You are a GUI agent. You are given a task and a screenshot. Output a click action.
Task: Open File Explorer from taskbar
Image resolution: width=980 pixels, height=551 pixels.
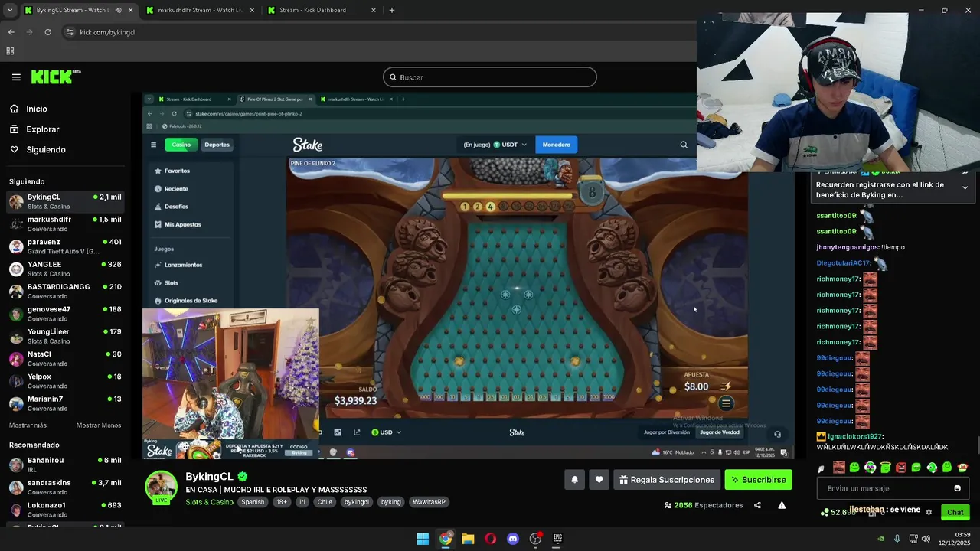click(x=468, y=539)
